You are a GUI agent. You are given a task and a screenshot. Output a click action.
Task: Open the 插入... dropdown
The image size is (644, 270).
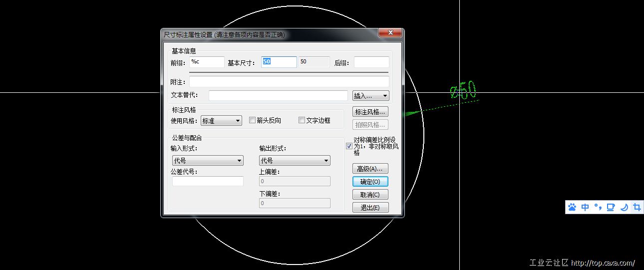pos(370,96)
